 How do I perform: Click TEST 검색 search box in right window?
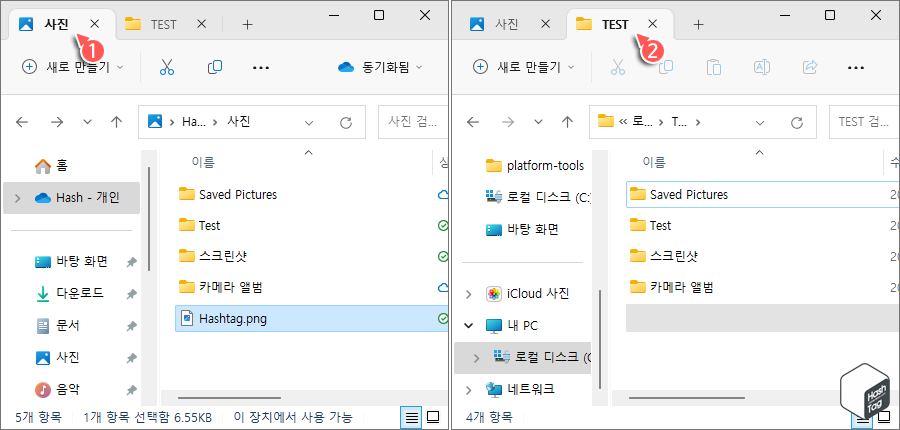(x=864, y=122)
